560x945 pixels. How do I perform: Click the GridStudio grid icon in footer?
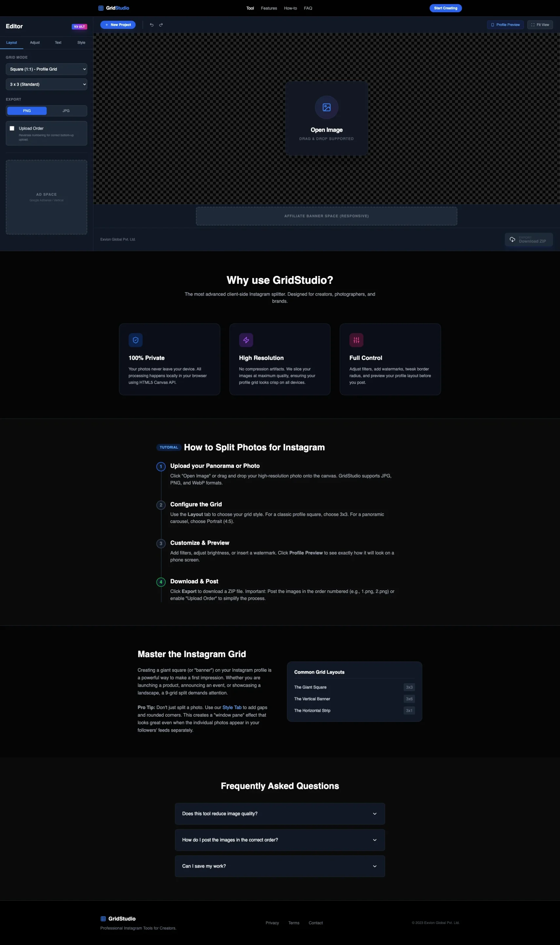pos(103,918)
